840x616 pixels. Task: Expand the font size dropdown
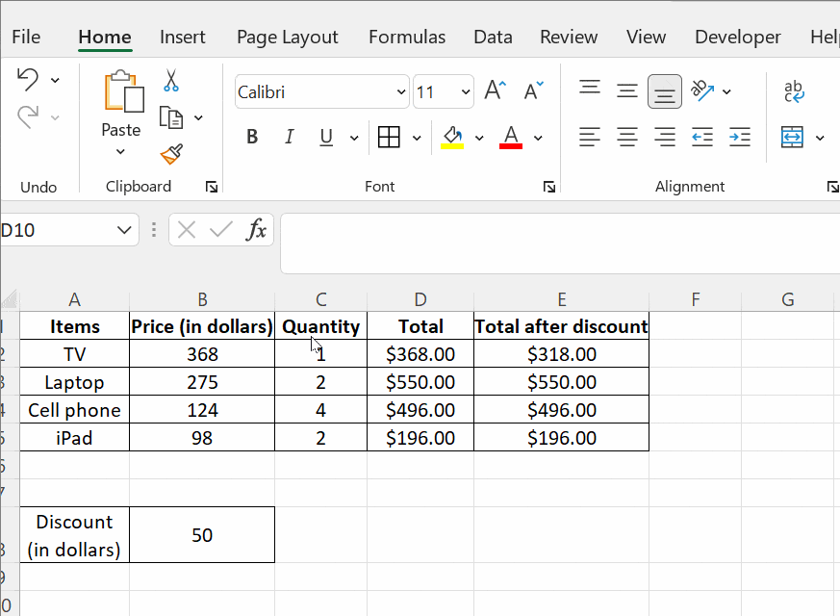[466, 92]
